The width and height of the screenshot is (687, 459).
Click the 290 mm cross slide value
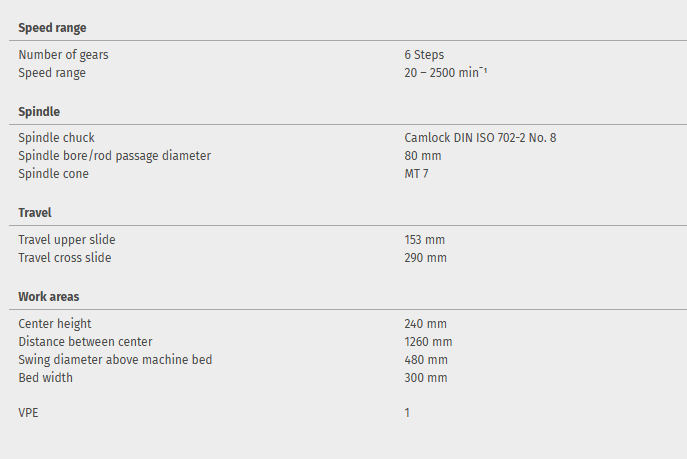425,258
